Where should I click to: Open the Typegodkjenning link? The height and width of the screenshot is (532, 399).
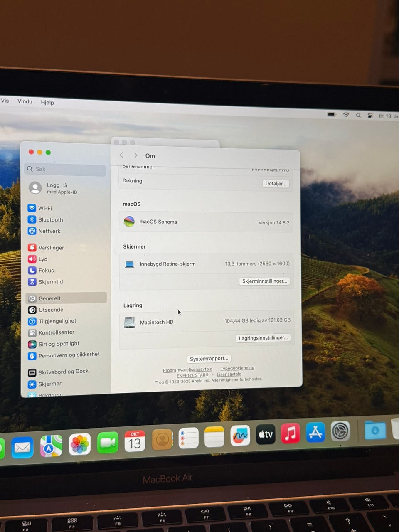(x=237, y=368)
